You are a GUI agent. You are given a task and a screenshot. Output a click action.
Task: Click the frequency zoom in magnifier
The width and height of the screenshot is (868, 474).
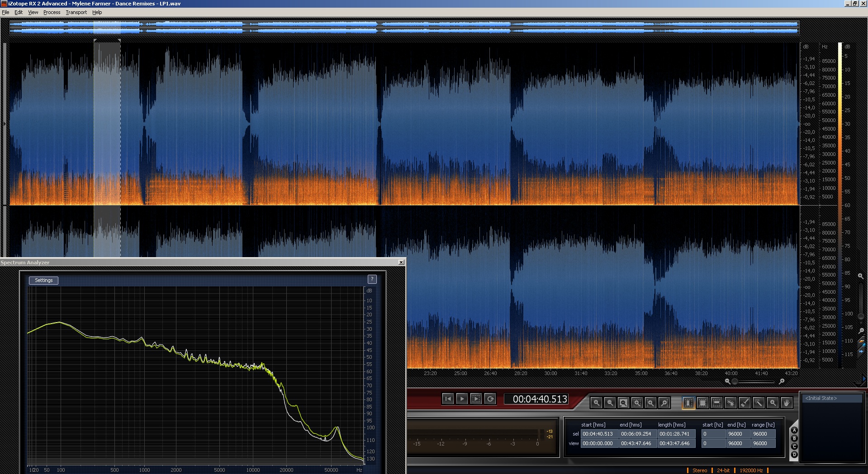860,276
